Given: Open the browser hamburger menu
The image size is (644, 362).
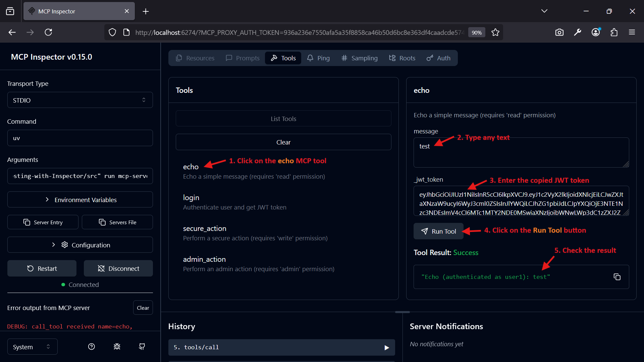Looking at the screenshot, I should (632, 32).
